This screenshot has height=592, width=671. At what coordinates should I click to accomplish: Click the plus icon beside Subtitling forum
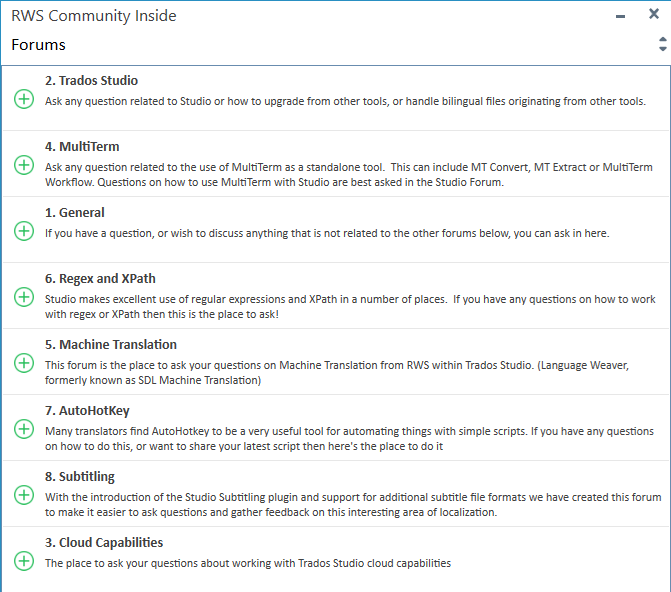point(24,494)
